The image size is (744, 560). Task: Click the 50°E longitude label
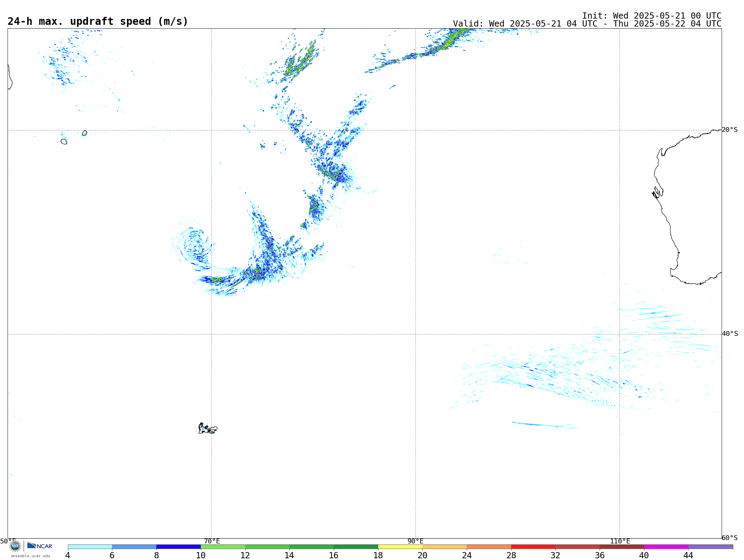click(x=8, y=541)
